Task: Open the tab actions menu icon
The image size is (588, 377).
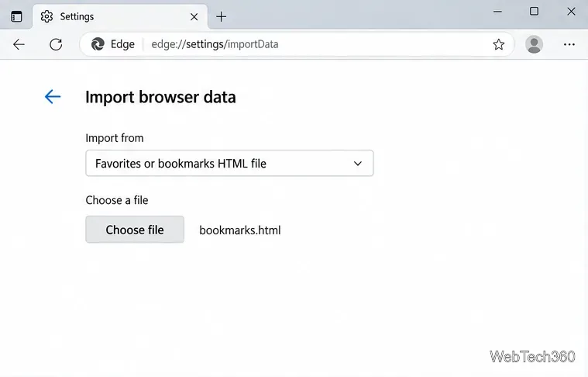Action: pos(16,16)
